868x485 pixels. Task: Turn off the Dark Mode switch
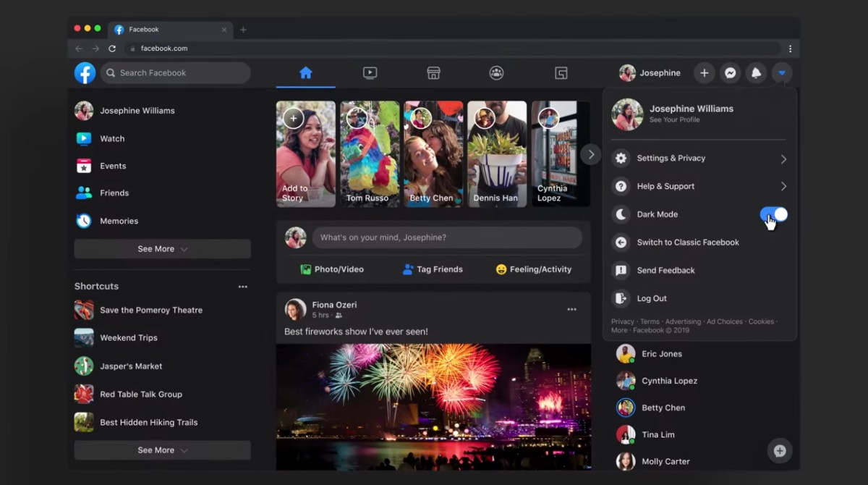click(x=773, y=214)
